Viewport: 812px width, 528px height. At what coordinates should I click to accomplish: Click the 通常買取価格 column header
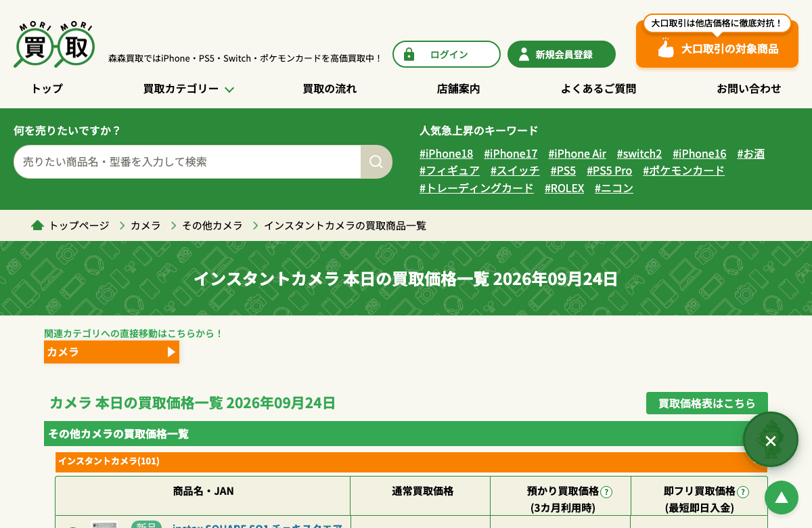coord(423,491)
